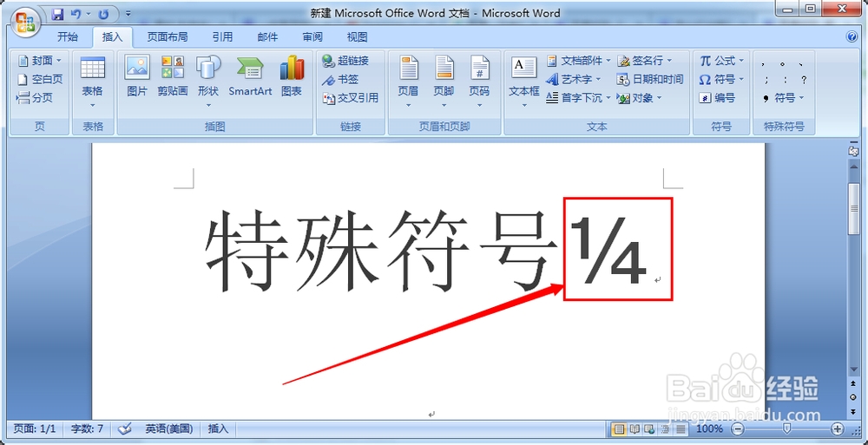The width and height of the screenshot is (868, 445).
Task: Switch to the 邮件 tab
Action: pyautogui.click(x=267, y=37)
